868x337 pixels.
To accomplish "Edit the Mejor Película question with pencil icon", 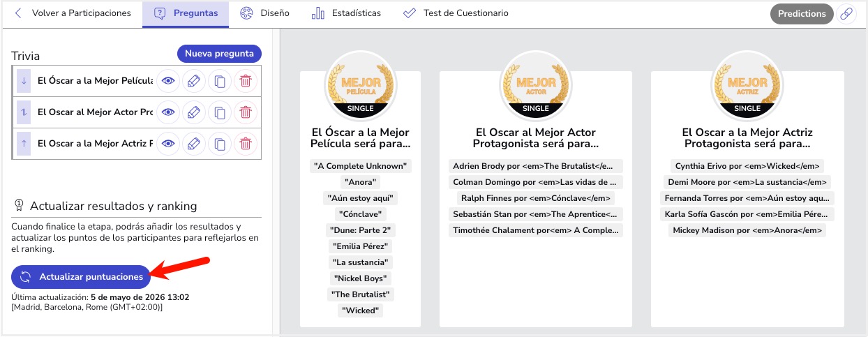I will 194,81.
